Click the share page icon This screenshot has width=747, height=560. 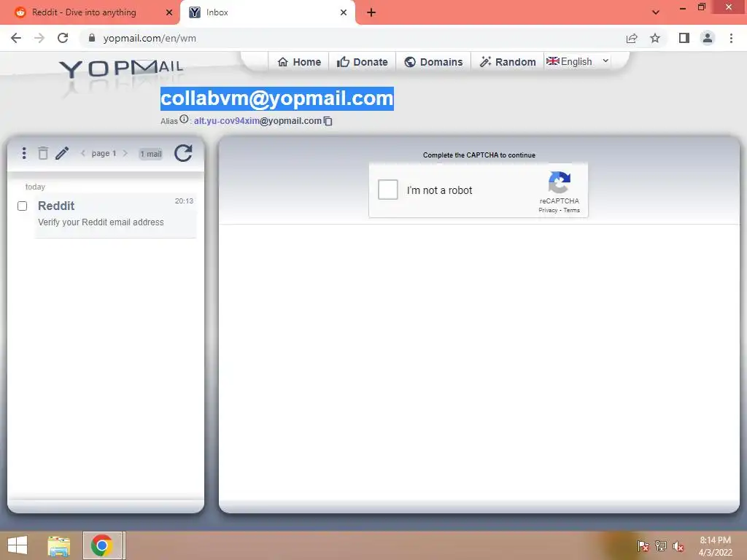coord(632,38)
